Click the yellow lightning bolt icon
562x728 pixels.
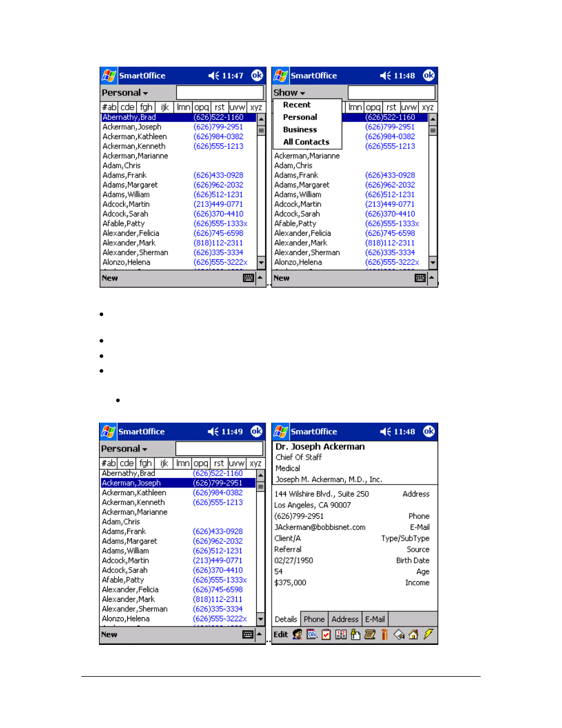click(428, 634)
